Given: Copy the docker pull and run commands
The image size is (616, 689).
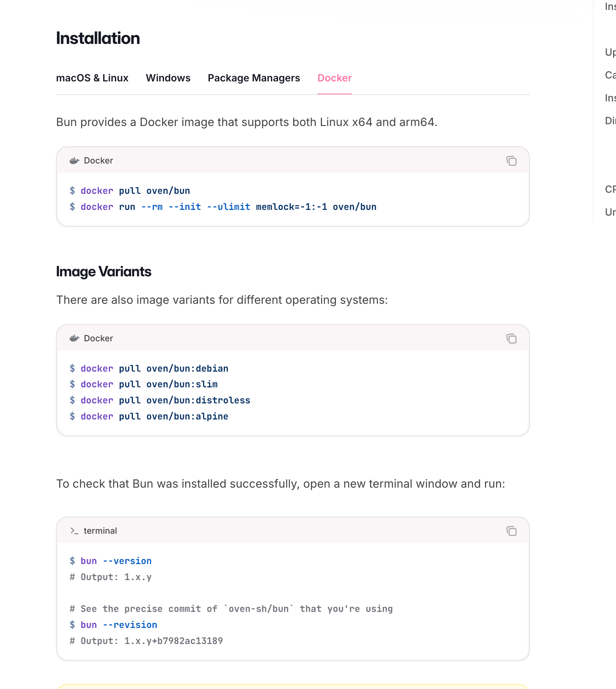Looking at the screenshot, I should click(x=511, y=161).
